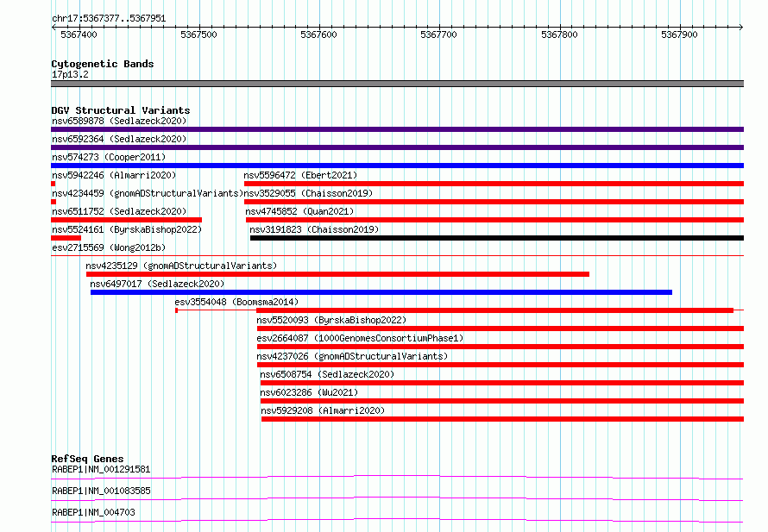Click esv2664087 (1000GenomesConsortiumPhase1) label
This screenshot has width=768, height=532.
point(360,338)
